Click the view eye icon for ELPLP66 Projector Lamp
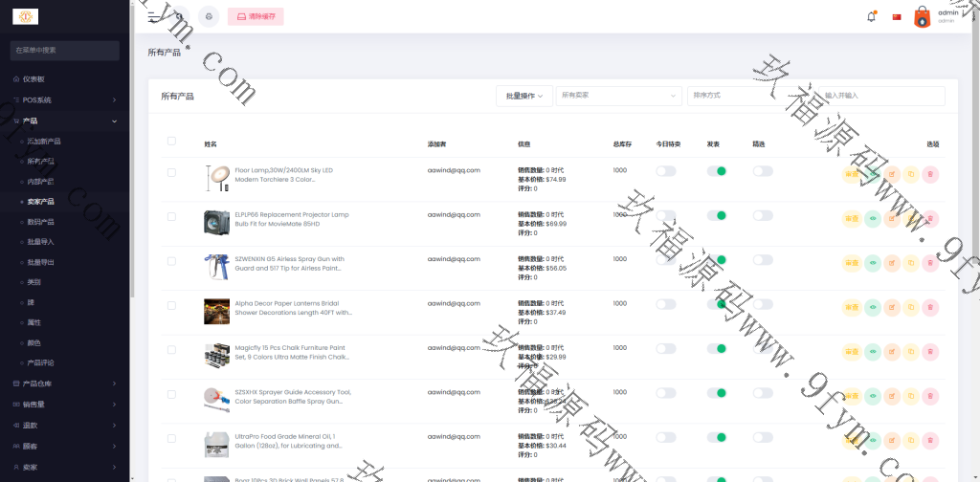 click(872, 218)
